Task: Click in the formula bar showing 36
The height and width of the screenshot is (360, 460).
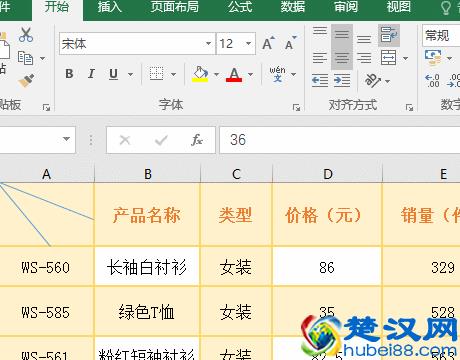Action: coord(339,140)
